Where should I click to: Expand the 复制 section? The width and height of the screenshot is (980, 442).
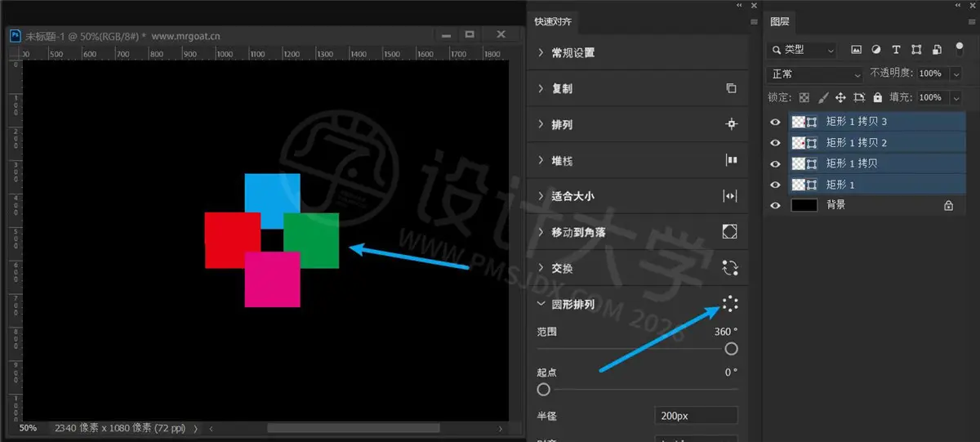[x=541, y=88]
